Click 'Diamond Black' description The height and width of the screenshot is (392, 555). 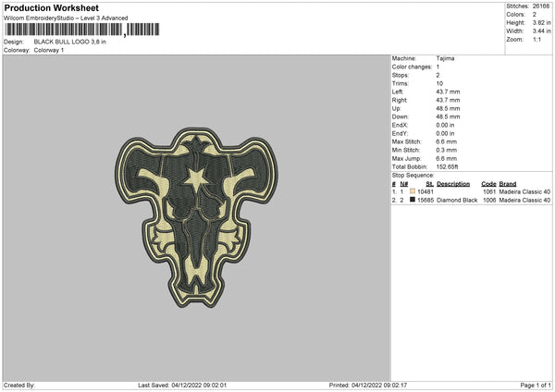[457, 201]
